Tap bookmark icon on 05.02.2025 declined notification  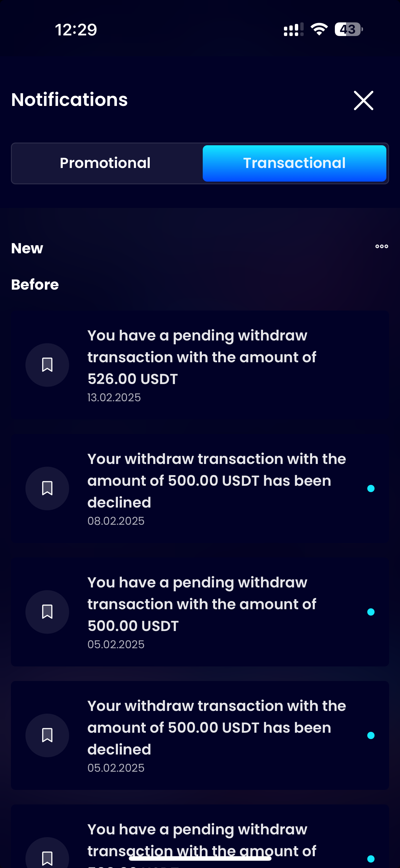point(47,735)
